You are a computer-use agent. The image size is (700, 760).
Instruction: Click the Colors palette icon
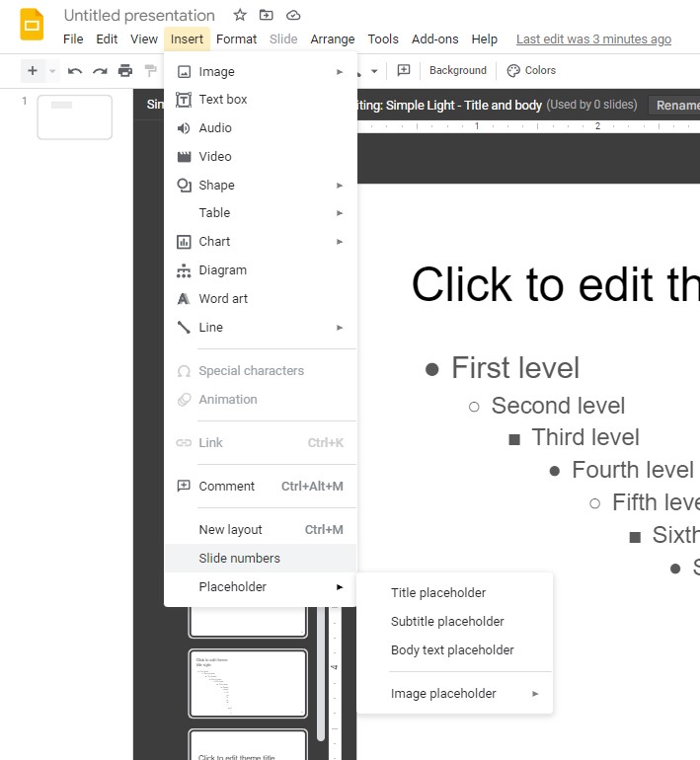pyautogui.click(x=513, y=71)
